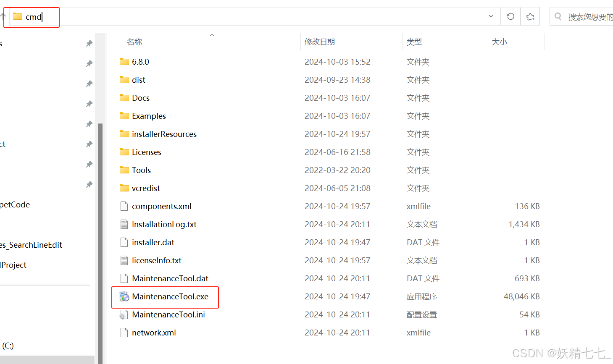Click the installerResources name text
The width and height of the screenshot is (613, 364).
point(164,134)
